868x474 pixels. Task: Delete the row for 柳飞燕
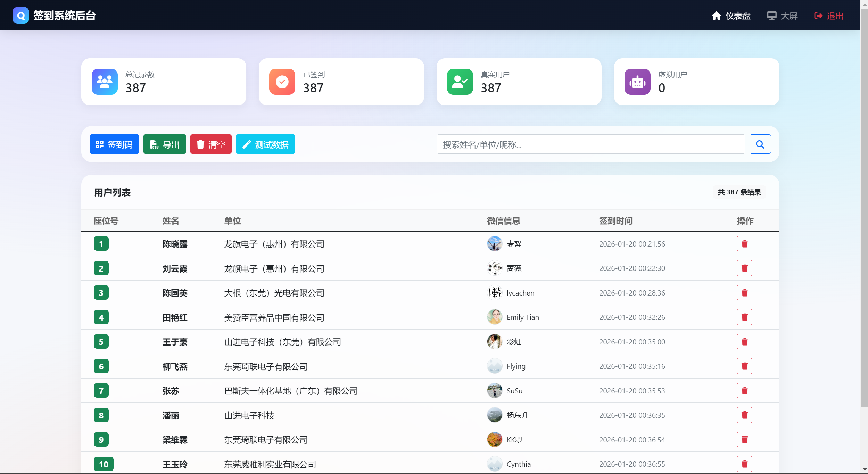[744, 366]
